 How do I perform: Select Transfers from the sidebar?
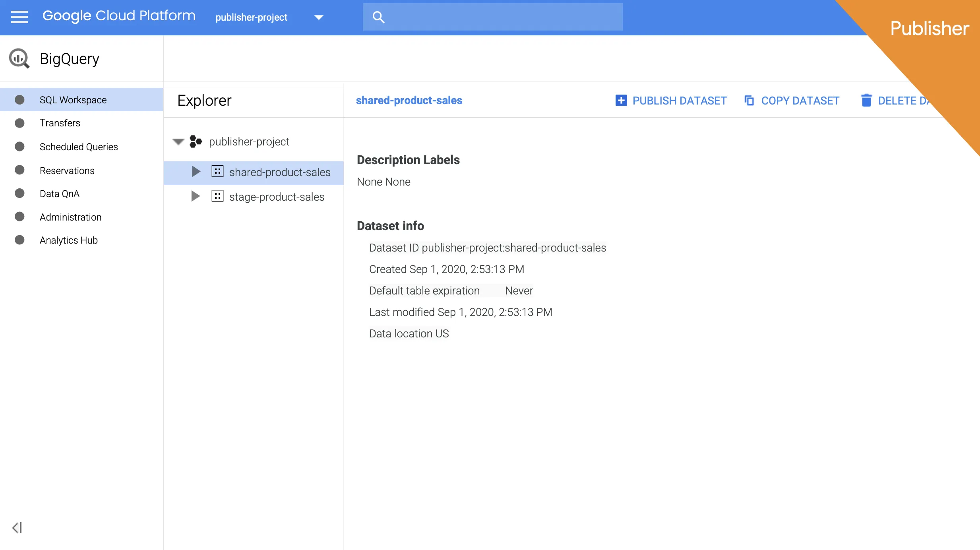[x=60, y=123]
